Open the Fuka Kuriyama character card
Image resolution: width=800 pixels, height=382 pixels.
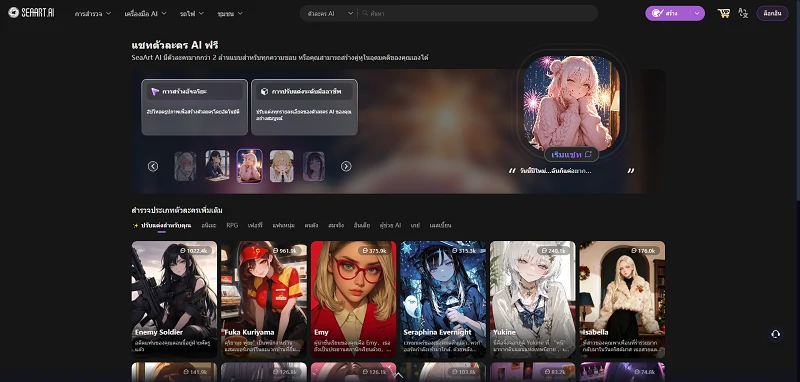[x=264, y=299]
